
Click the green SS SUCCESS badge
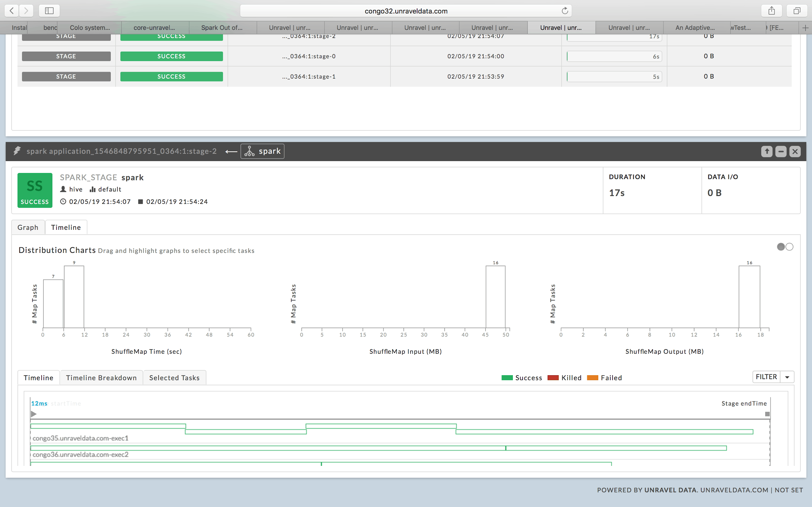[x=35, y=190]
